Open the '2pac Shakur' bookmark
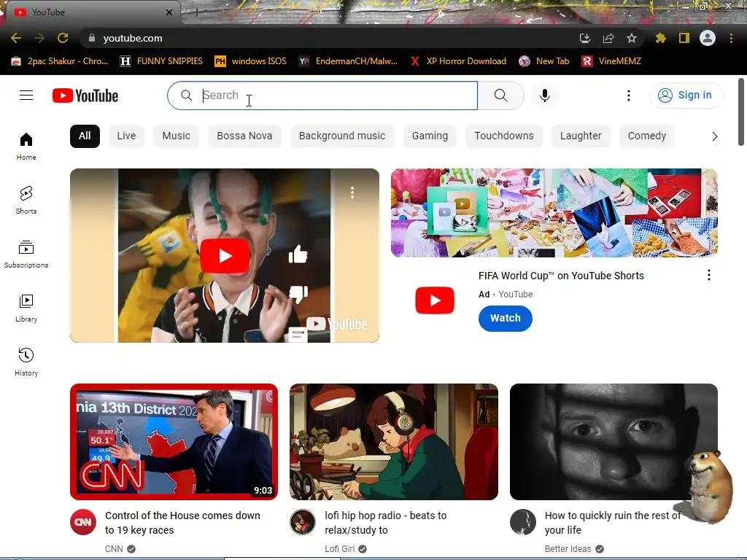This screenshot has width=747, height=560. (x=60, y=61)
